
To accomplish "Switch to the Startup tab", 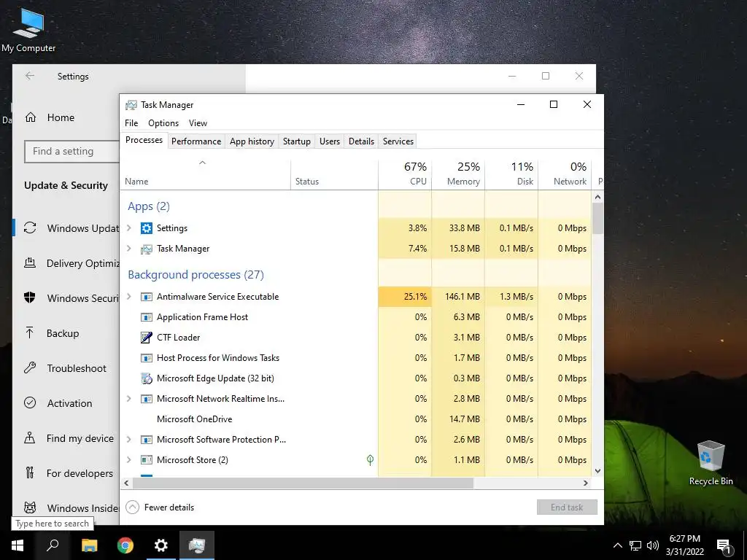I will pyautogui.click(x=296, y=141).
